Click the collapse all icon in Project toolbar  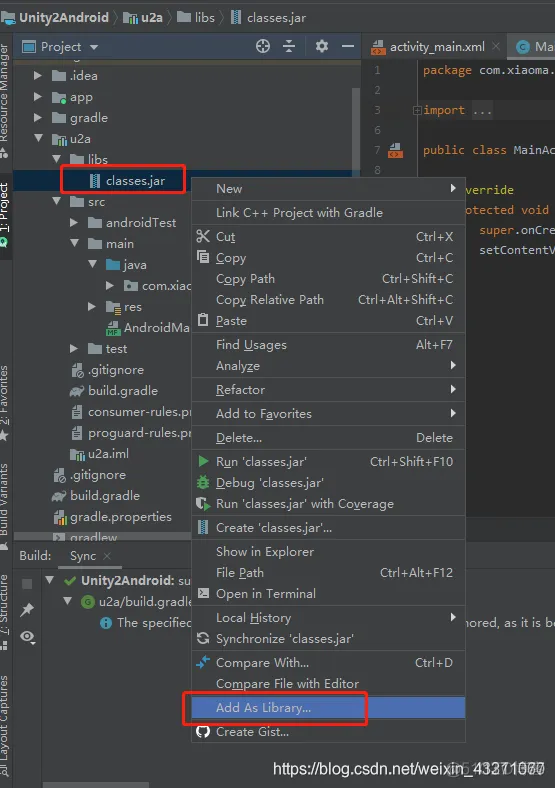(289, 47)
